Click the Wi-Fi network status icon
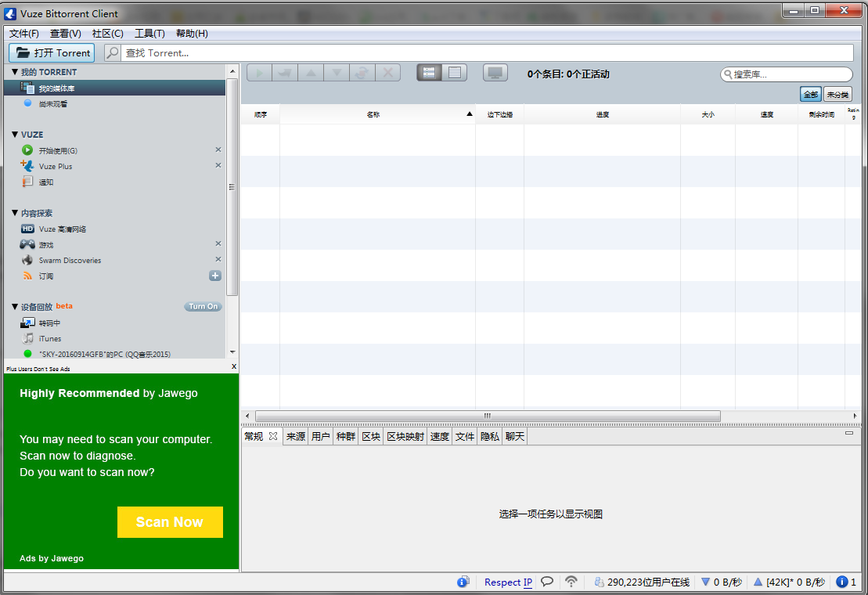This screenshot has height=595, width=868. tap(571, 582)
